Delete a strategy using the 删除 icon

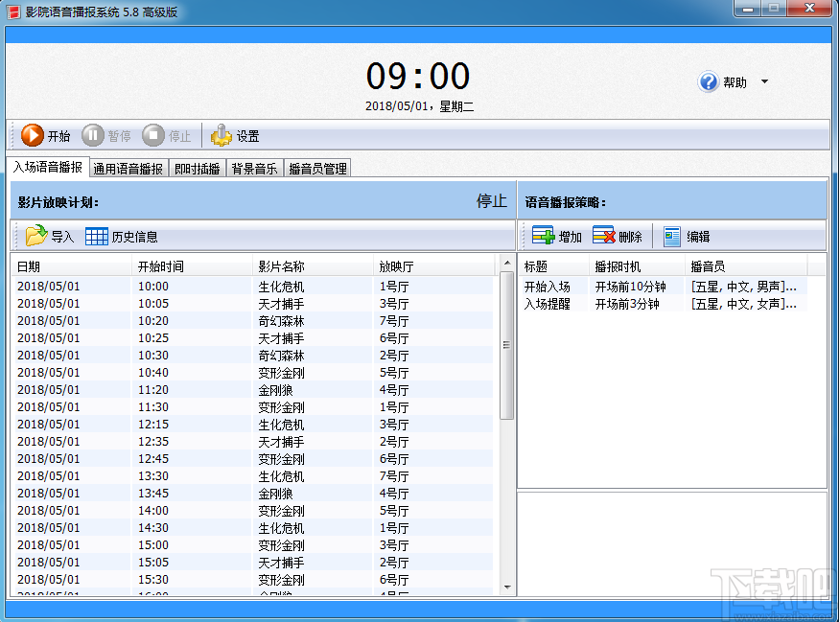coord(602,235)
